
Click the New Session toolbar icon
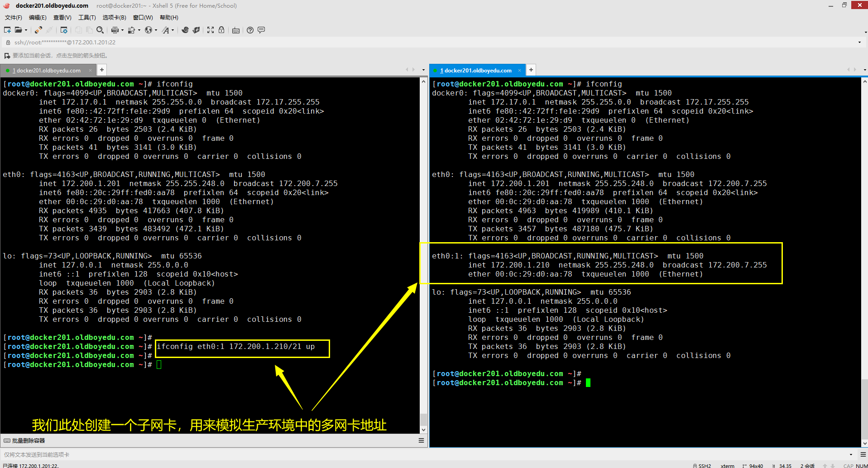coord(7,30)
